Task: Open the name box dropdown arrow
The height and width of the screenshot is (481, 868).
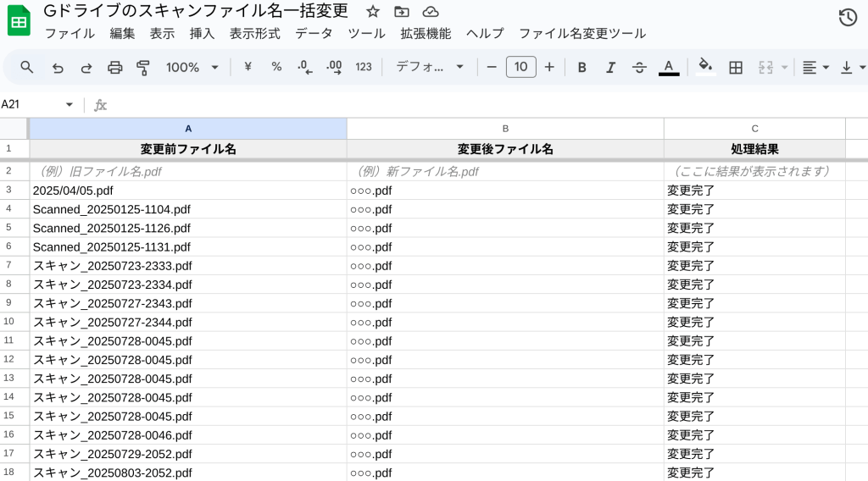Action: click(x=70, y=105)
